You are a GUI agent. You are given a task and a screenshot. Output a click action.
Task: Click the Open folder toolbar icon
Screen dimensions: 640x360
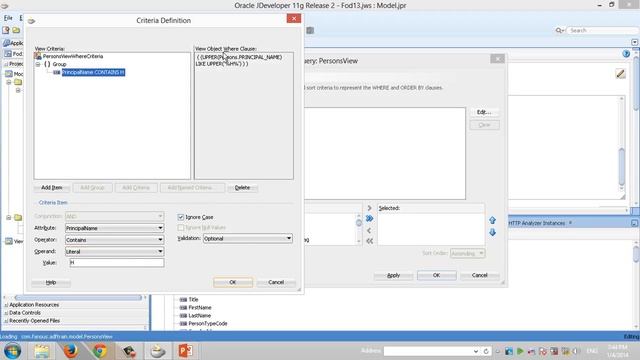(16, 30)
